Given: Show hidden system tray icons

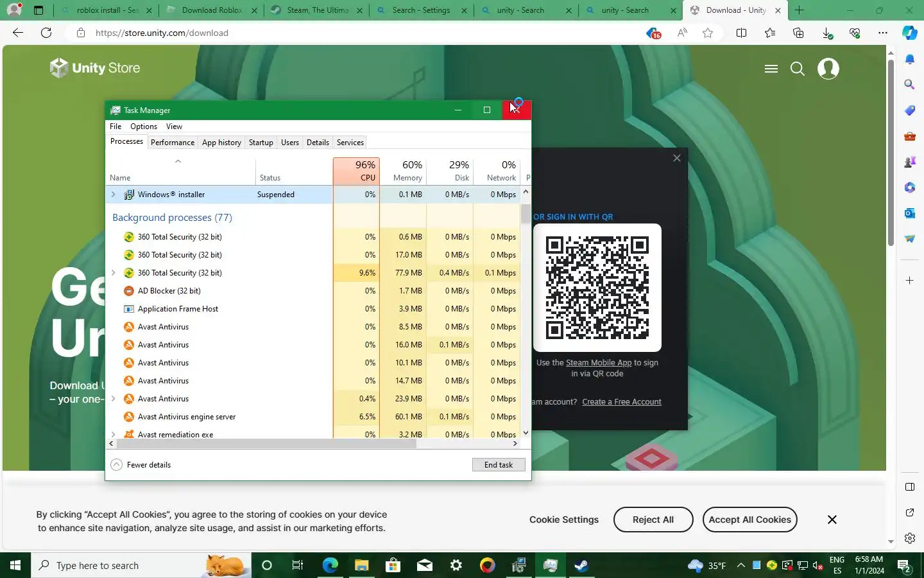Looking at the screenshot, I should click(741, 565).
